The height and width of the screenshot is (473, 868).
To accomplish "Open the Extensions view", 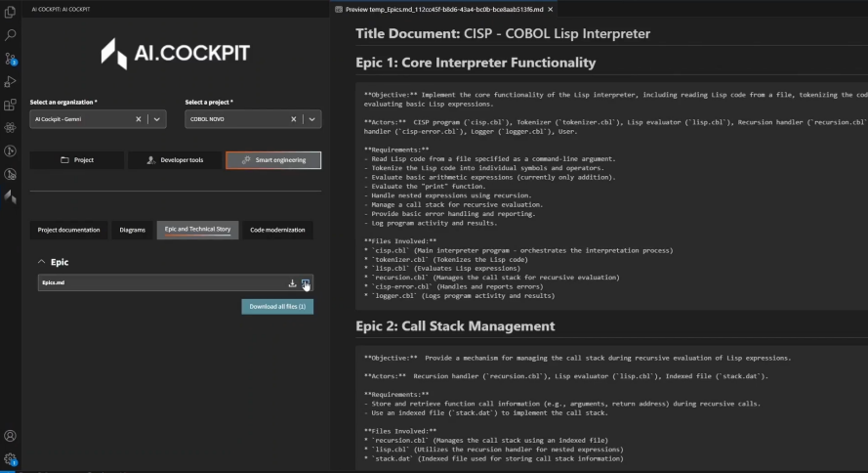I will (x=10, y=105).
